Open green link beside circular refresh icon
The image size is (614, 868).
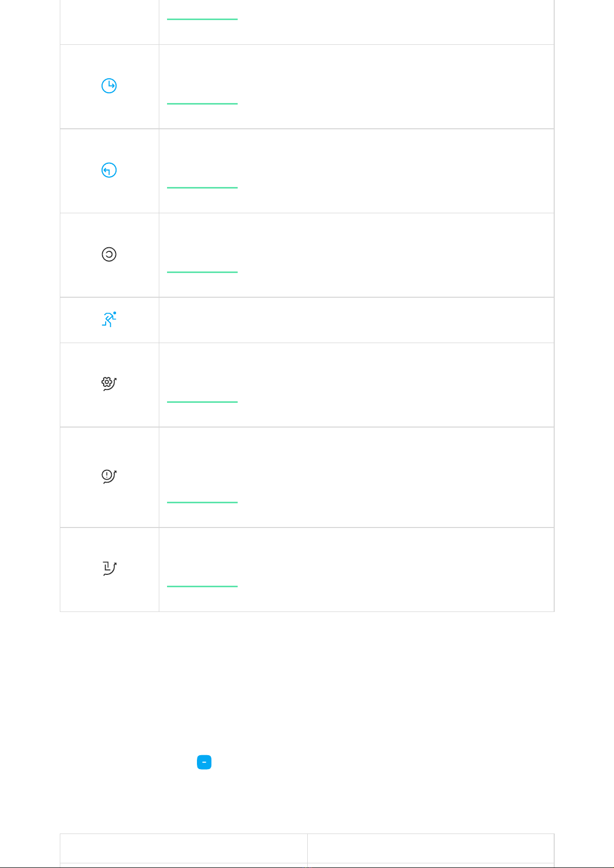pos(202,272)
